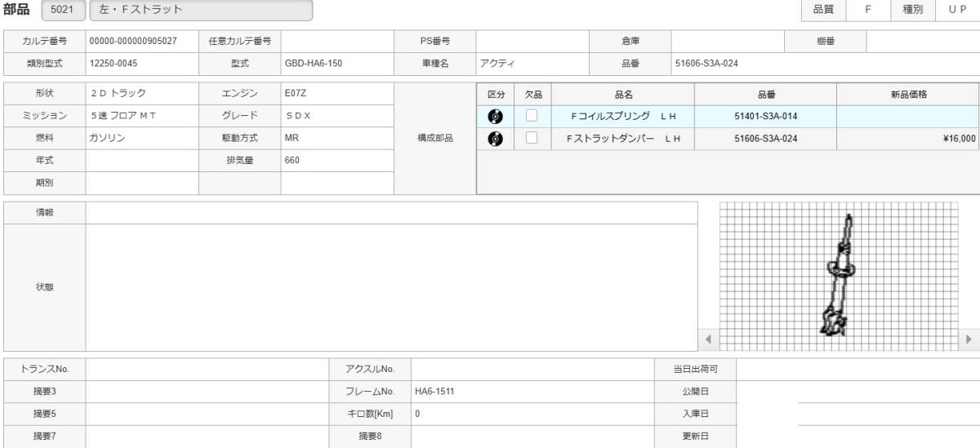Click the empty トランスNo. field
Image resolution: width=980 pixels, height=448 pixels.
pyautogui.click(x=207, y=369)
